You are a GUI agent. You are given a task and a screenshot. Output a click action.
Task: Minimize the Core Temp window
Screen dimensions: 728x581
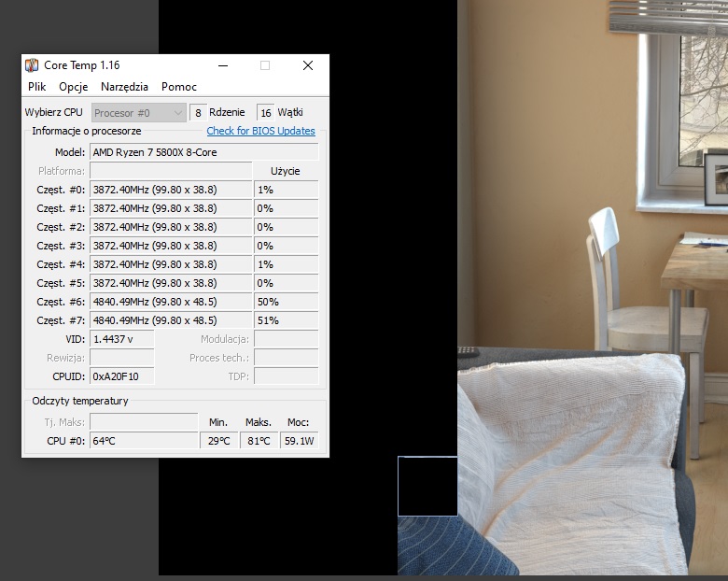pos(223,65)
